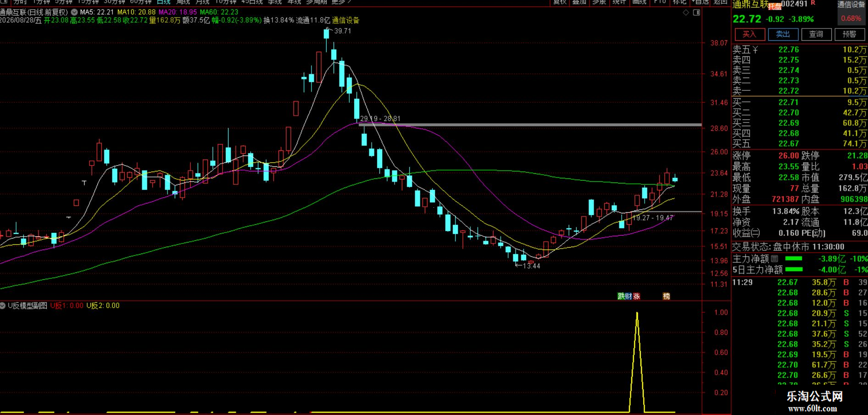Click the 39.71 high price label on chart
This screenshot has height=415, width=868.
(x=342, y=31)
